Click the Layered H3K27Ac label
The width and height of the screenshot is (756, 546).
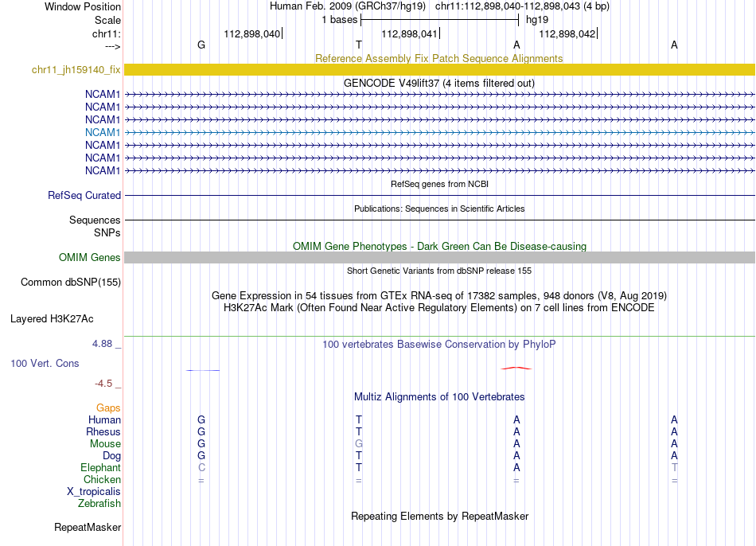tap(52, 319)
